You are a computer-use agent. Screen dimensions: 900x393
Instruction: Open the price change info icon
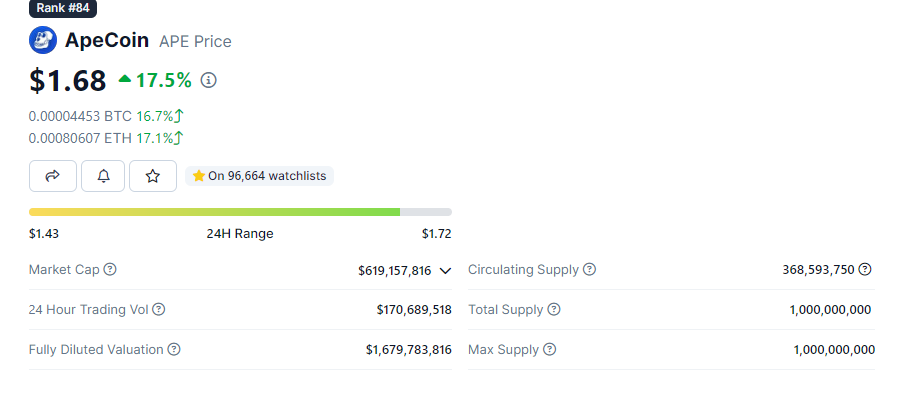(x=208, y=80)
